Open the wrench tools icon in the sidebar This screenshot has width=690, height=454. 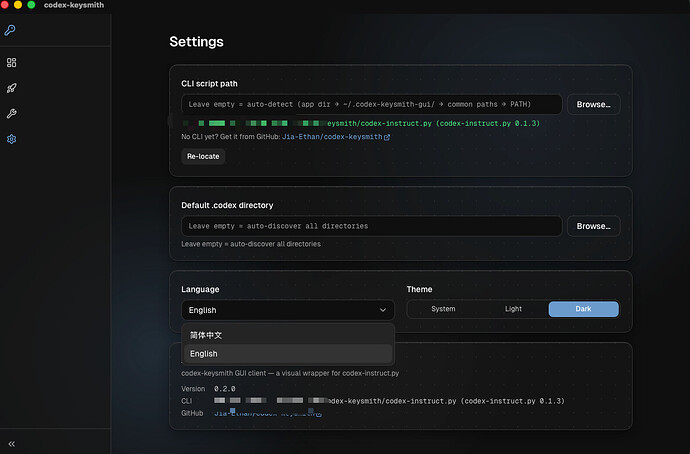coord(11,114)
